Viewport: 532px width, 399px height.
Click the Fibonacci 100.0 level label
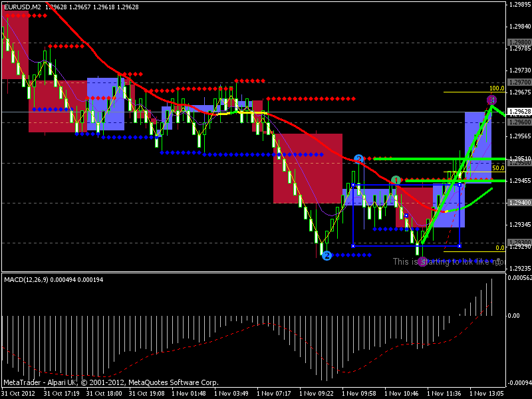coord(497,88)
